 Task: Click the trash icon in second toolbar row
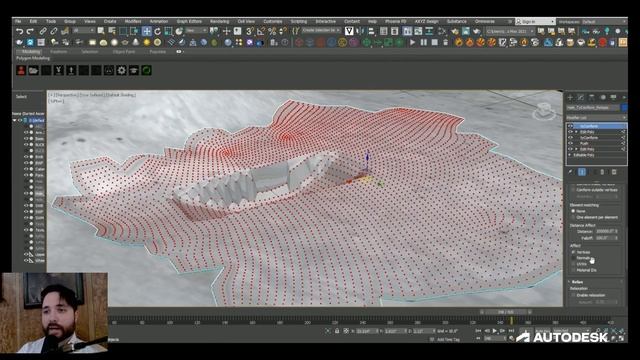(446, 42)
